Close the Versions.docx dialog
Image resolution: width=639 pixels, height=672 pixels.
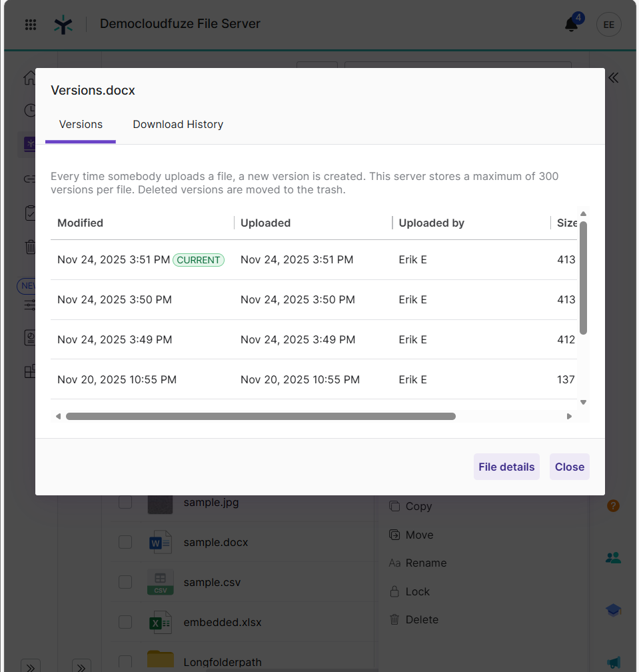click(x=569, y=467)
